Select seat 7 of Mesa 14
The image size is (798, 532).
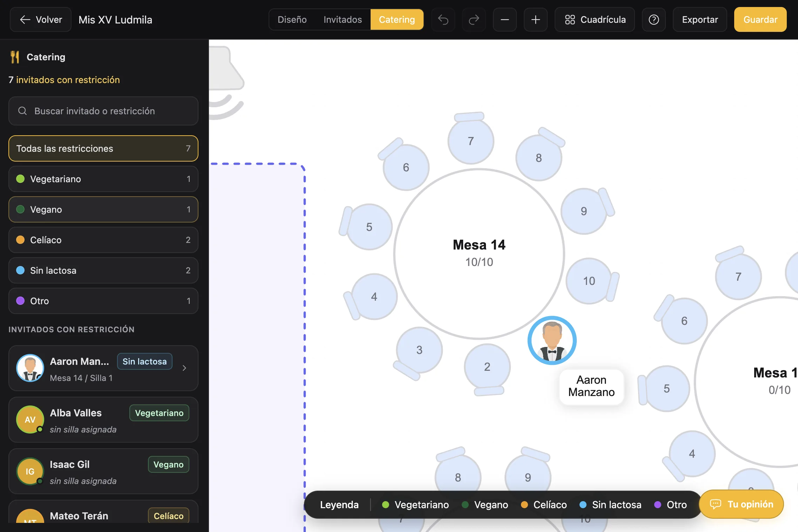[471, 141]
